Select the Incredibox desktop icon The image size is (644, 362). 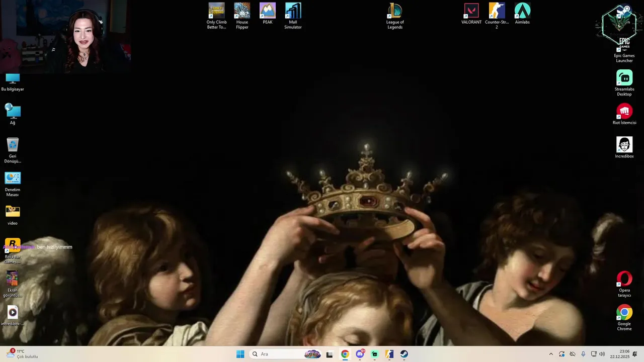click(x=624, y=148)
